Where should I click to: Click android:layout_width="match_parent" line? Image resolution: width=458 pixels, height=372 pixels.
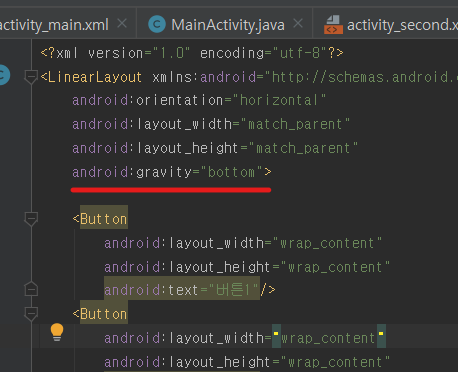pos(211,124)
